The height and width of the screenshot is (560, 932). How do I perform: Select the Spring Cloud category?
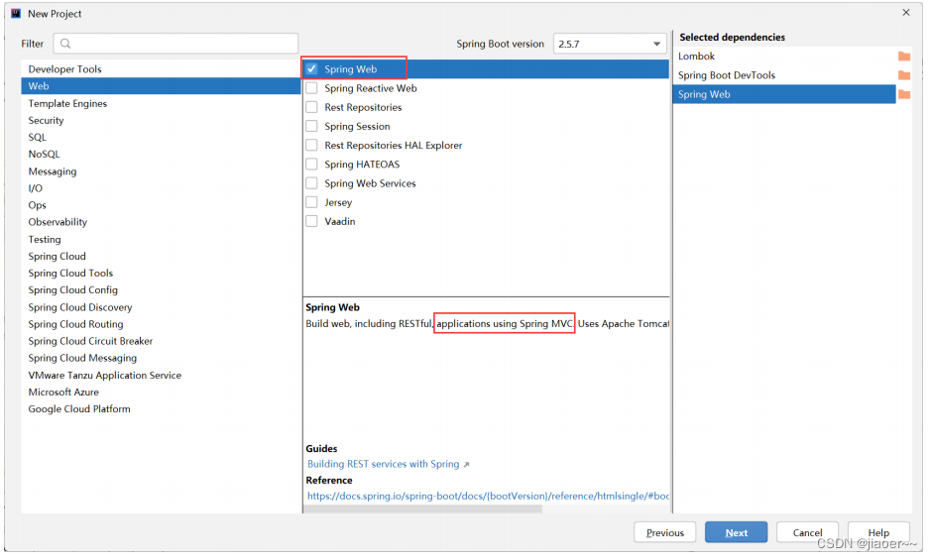(161, 257)
